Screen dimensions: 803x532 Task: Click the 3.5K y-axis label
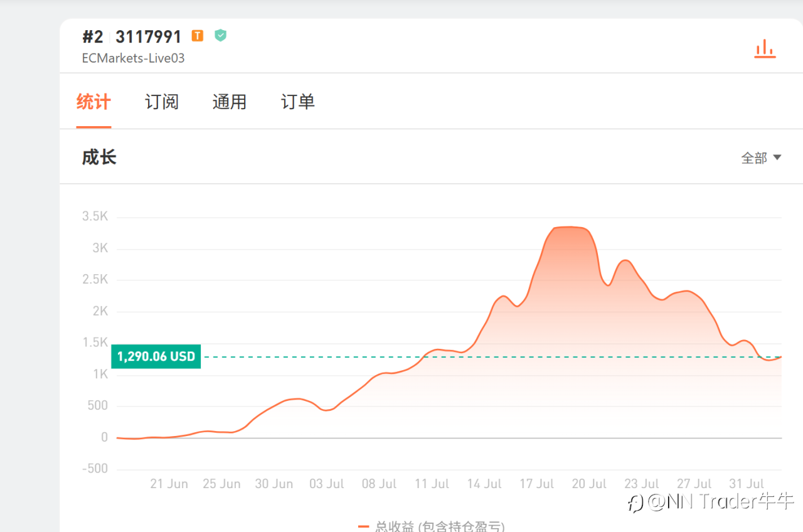tap(95, 216)
